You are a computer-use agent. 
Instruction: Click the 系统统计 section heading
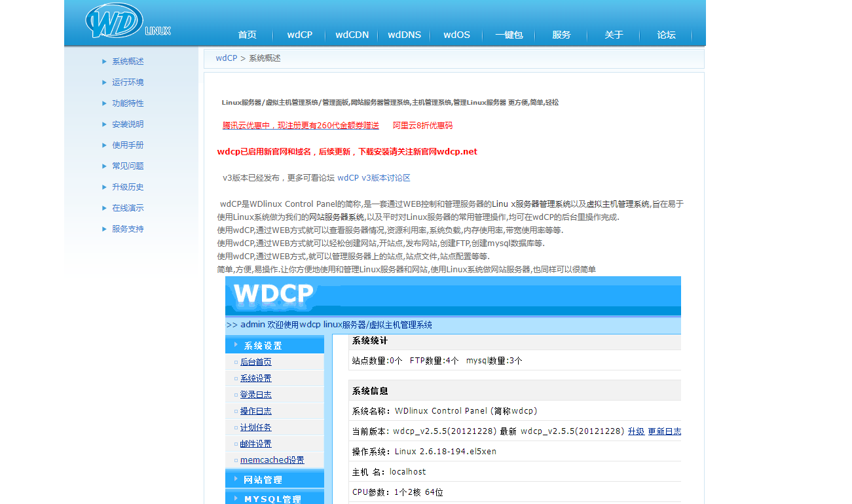point(370,341)
